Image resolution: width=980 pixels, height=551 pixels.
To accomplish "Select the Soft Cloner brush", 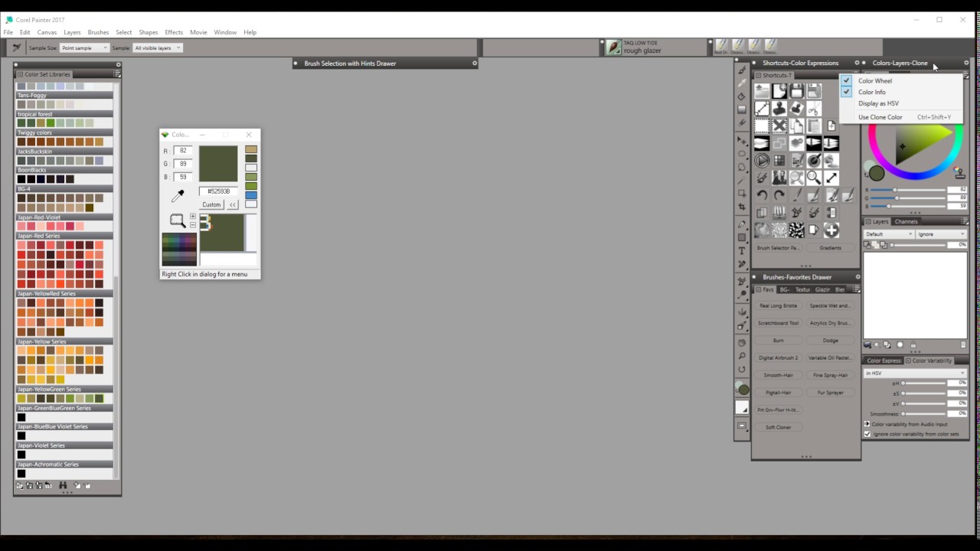I will click(778, 427).
